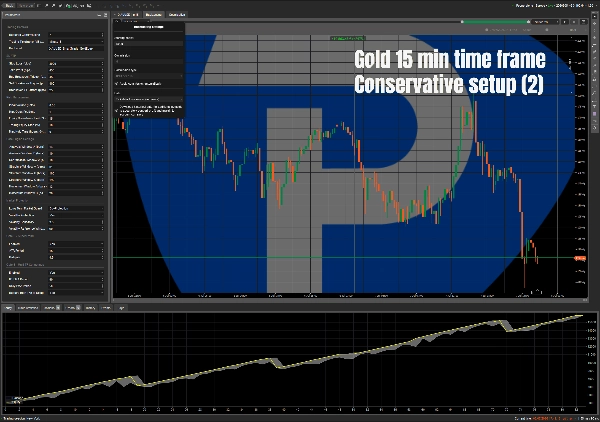Click the Build button in top toolbar
The height and width of the screenshot is (422, 600).
pyautogui.click(x=9, y=6)
